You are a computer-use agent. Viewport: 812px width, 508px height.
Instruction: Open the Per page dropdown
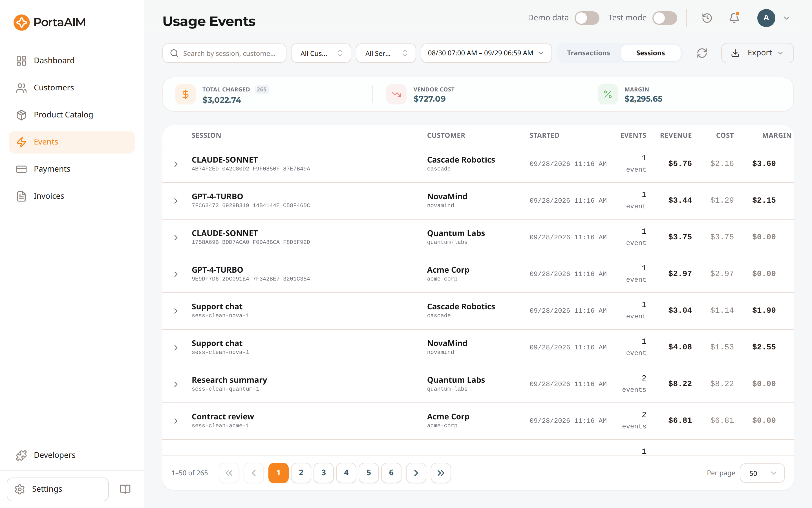(x=762, y=473)
